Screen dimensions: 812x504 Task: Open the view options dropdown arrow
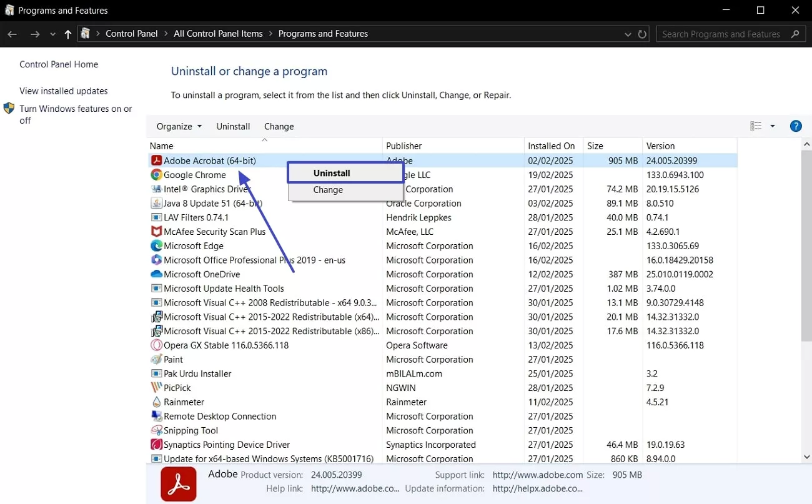[773, 126]
